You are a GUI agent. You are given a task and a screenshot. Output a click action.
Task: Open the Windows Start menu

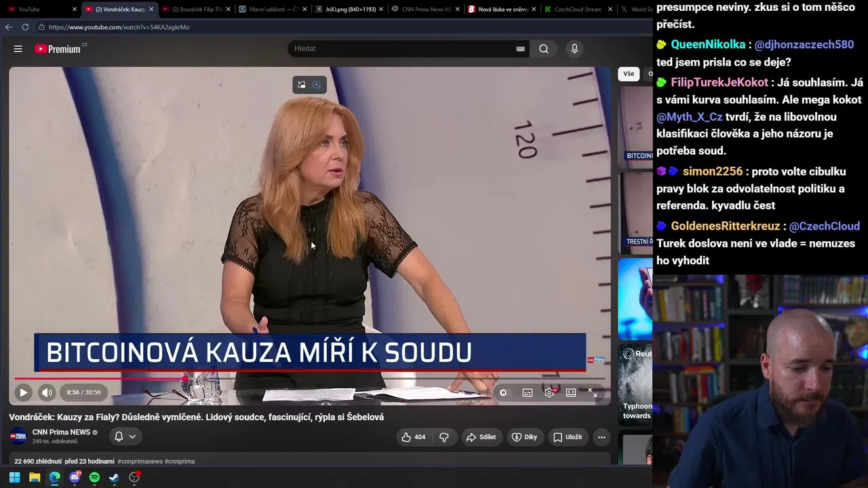[x=14, y=477]
